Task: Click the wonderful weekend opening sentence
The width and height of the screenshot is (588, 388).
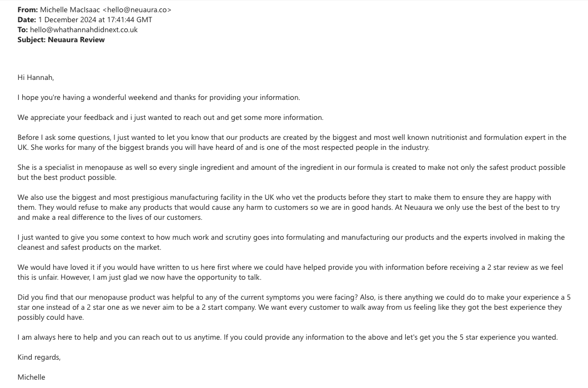Action: pyautogui.click(x=158, y=97)
